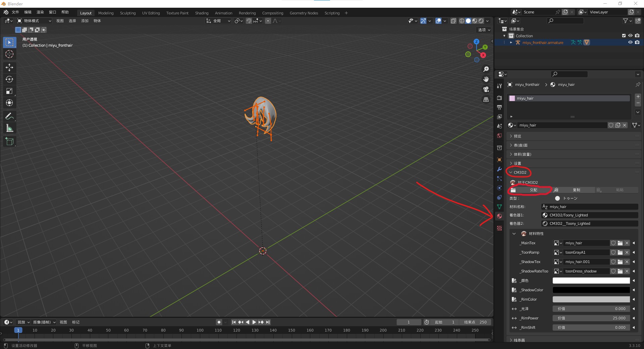
Task: Click the zoom magnifier viewport icon
Action: [x=486, y=69]
